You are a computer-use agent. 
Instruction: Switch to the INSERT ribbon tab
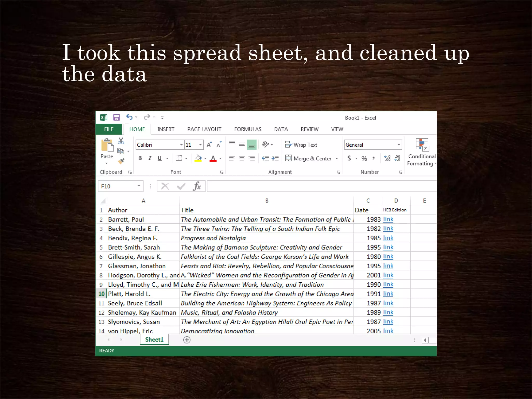point(166,129)
